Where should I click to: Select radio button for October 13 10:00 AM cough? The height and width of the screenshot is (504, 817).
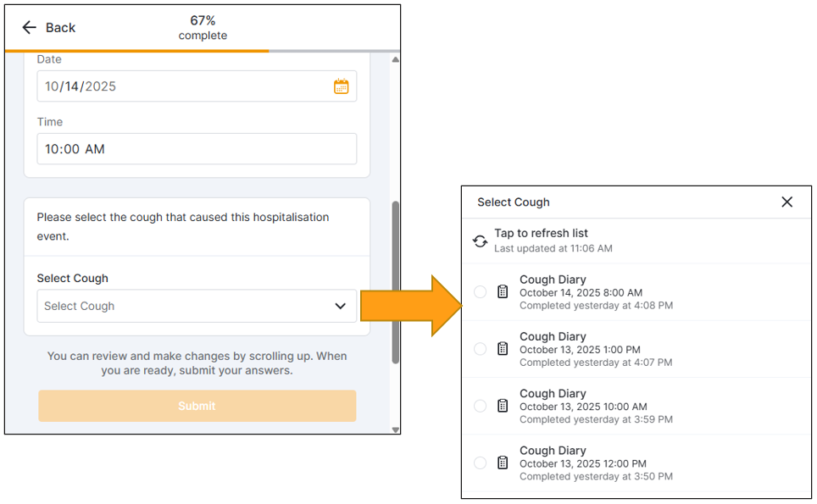tap(480, 406)
